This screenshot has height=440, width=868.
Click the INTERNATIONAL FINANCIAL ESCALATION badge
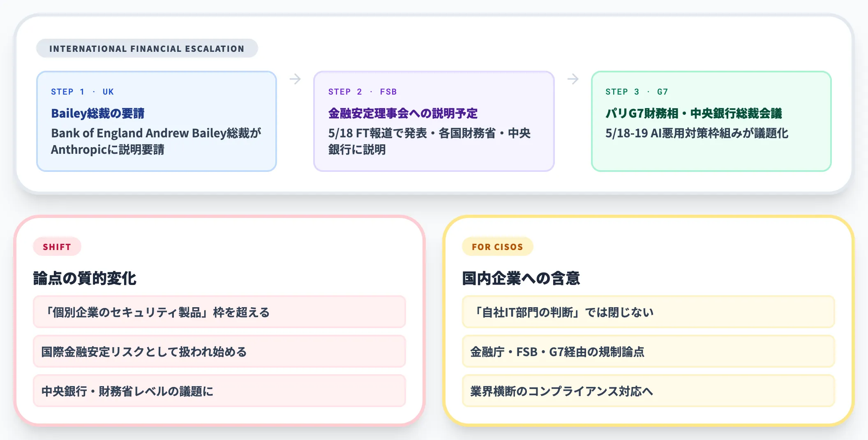pyautogui.click(x=147, y=49)
